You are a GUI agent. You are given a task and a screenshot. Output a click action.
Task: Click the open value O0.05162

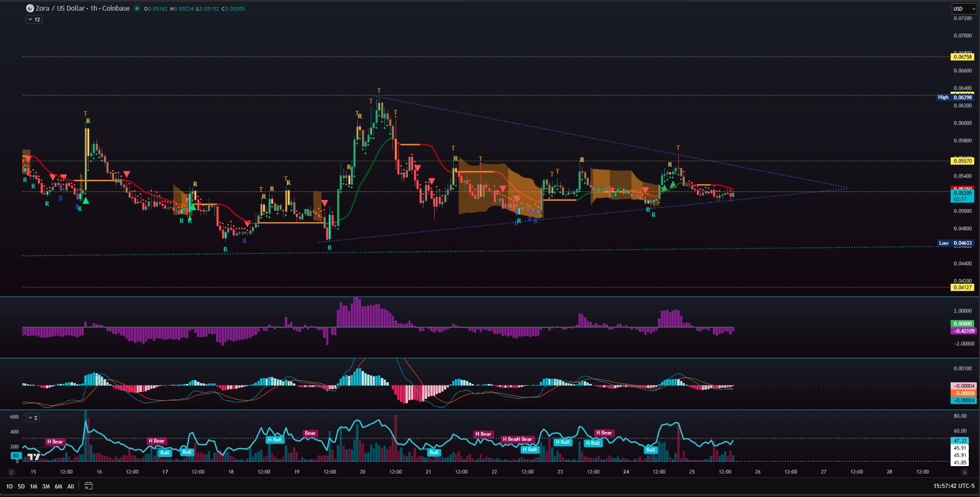(x=156, y=9)
